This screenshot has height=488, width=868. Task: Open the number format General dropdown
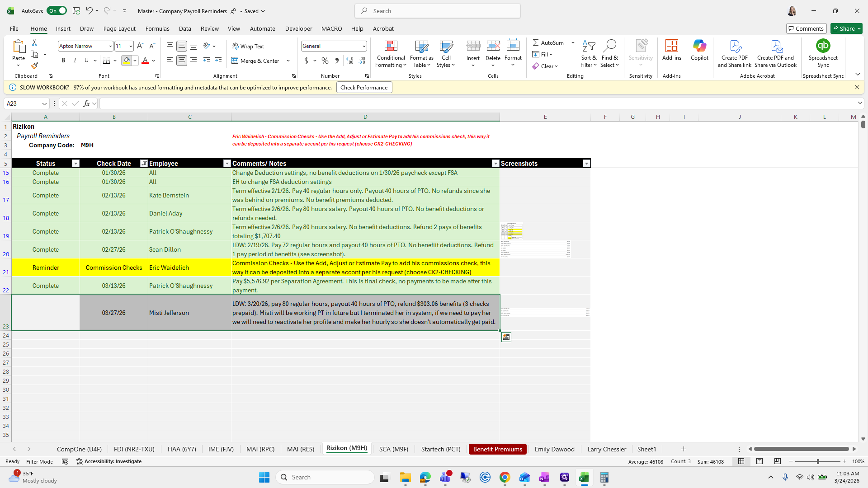click(363, 46)
